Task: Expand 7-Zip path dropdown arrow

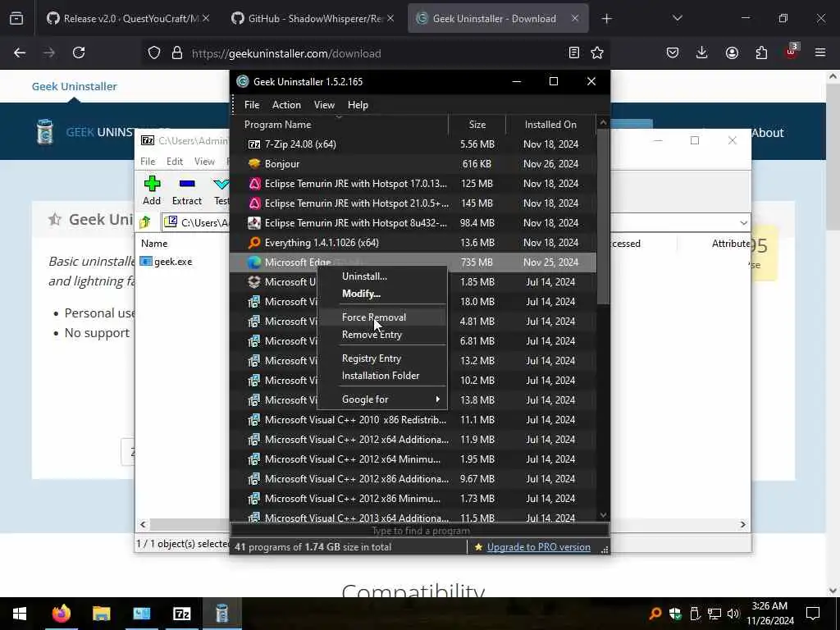Action: coord(743,222)
